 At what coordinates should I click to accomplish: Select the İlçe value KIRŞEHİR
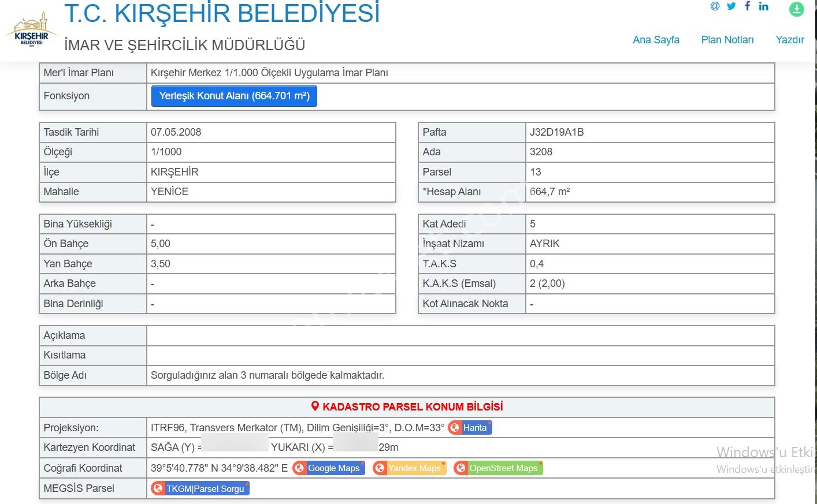pos(174,172)
